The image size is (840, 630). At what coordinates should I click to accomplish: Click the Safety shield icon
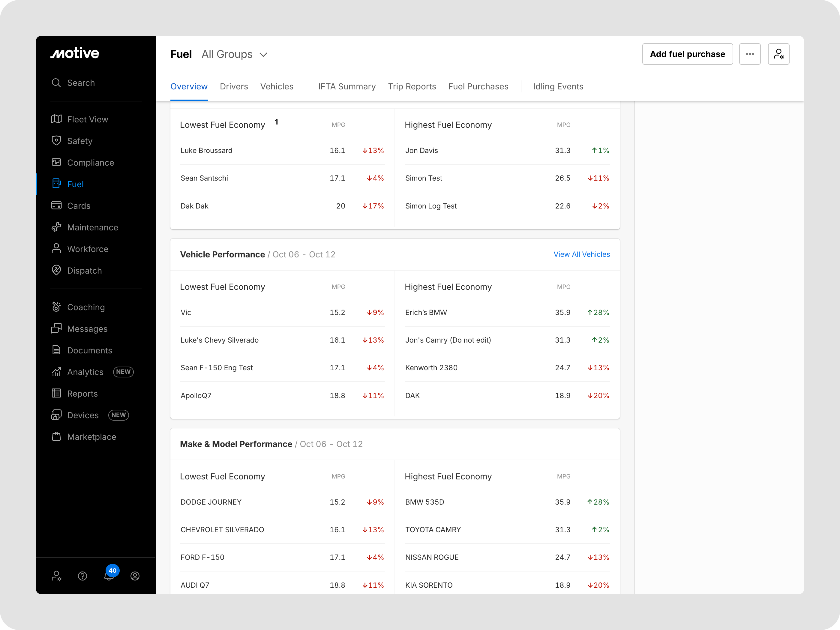(56, 141)
